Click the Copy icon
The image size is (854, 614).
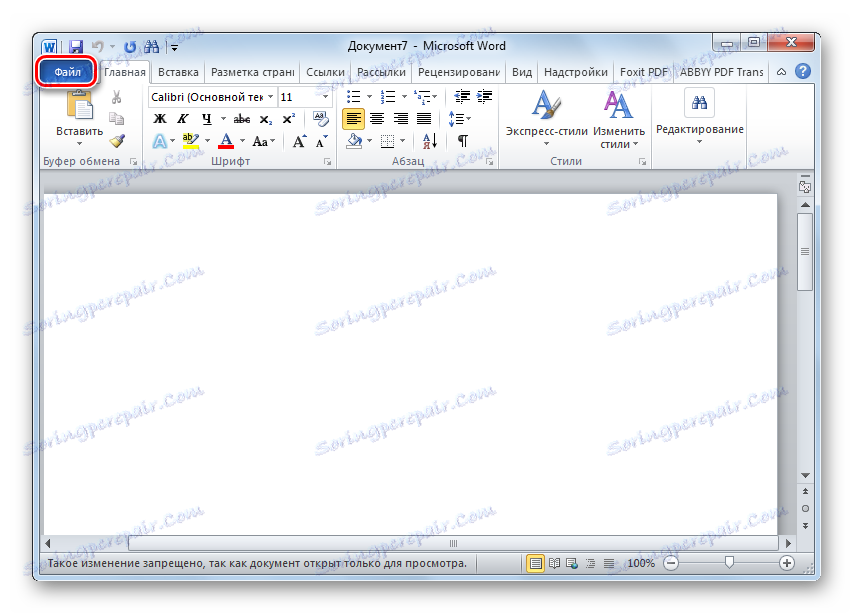click(116, 119)
